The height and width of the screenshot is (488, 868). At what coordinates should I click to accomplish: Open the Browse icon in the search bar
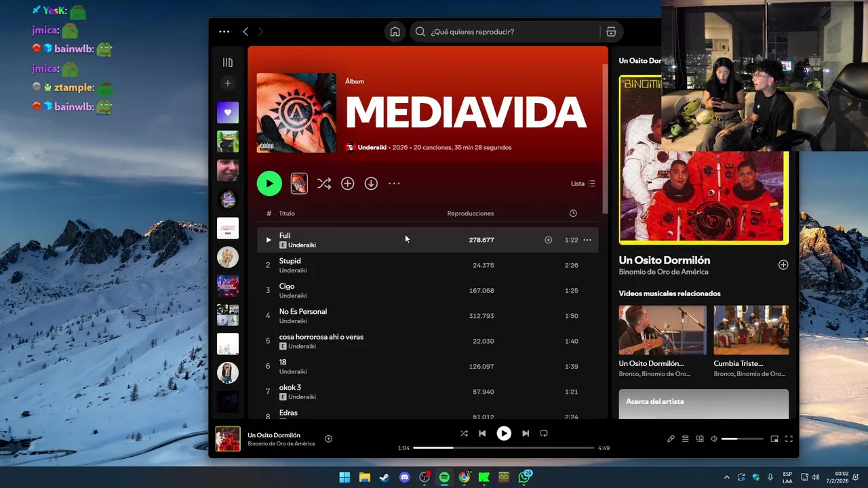coord(611,32)
